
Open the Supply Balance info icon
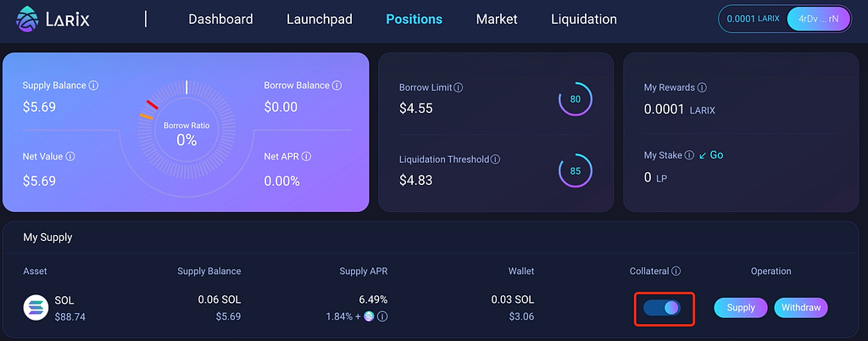pyautogui.click(x=93, y=86)
